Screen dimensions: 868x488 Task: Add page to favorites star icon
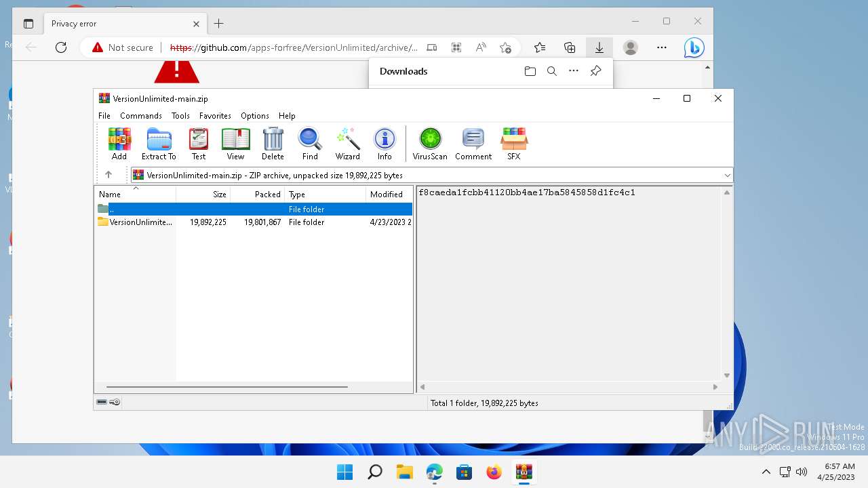pyautogui.click(x=505, y=47)
